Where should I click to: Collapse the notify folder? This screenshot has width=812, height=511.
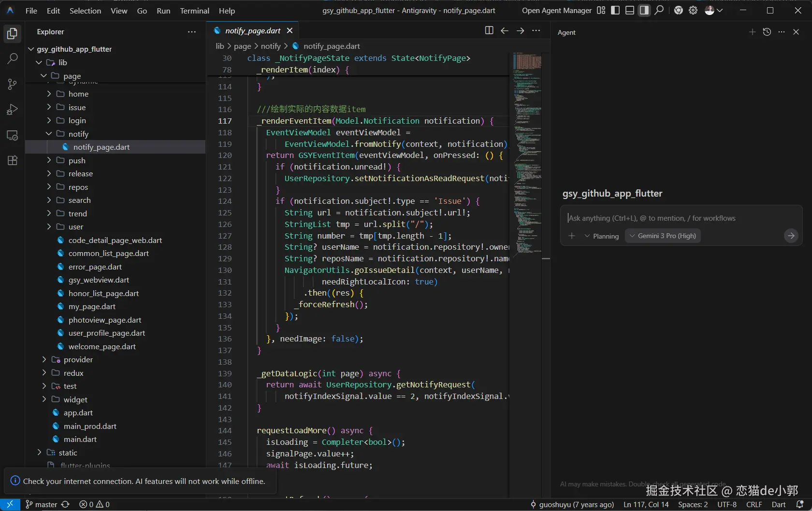coord(78,134)
